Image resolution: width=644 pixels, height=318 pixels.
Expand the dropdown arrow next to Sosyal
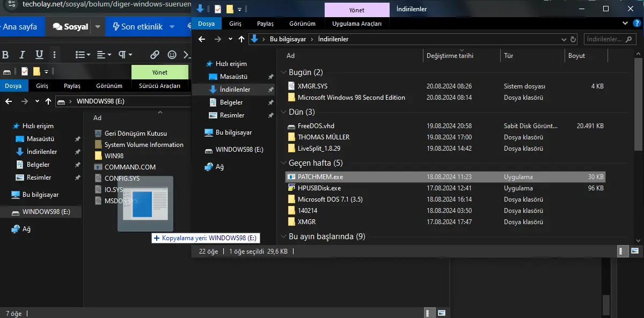[x=98, y=26]
